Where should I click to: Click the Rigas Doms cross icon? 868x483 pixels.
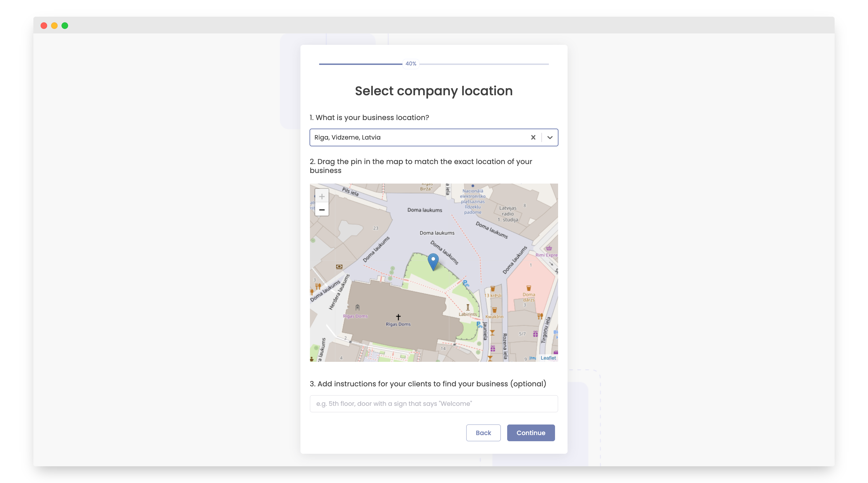tap(398, 317)
